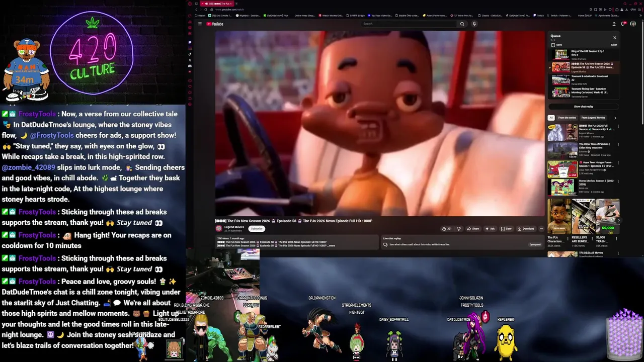Open YouTube notifications bell
Screen dimensions: 644x362
[x=624, y=24]
